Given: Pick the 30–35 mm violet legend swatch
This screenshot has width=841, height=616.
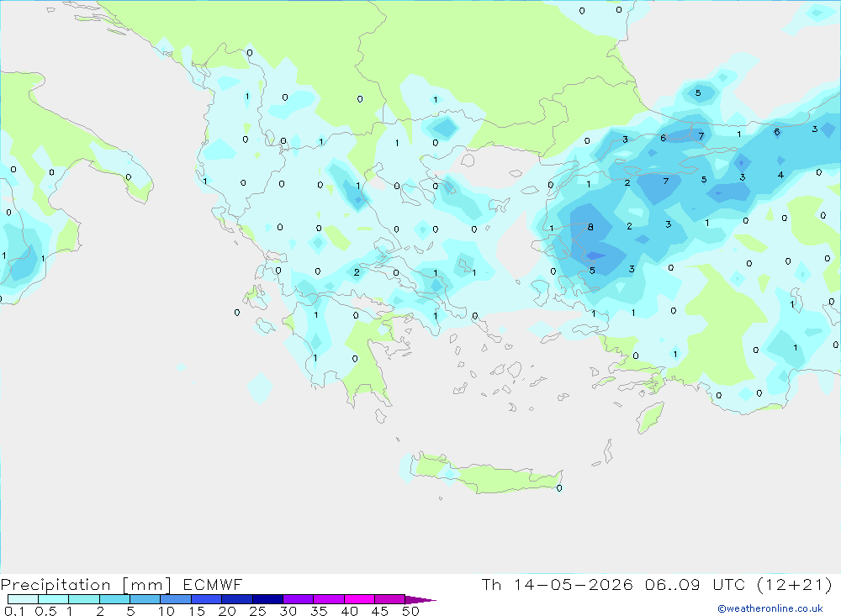Looking at the screenshot, I should [298, 599].
